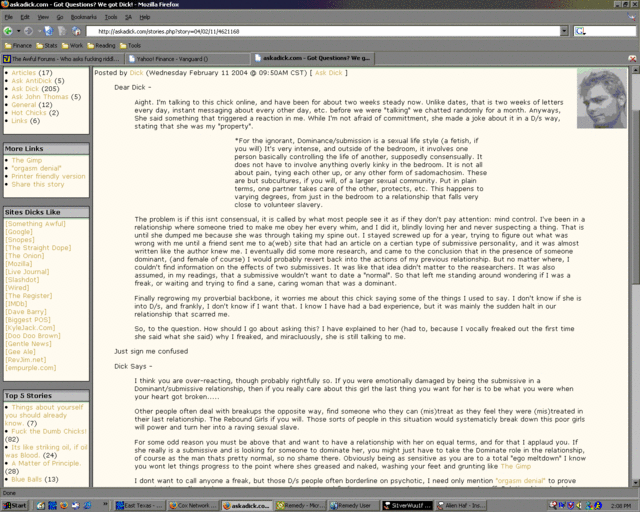Image resolution: width=640 pixels, height=512 pixels.
Task: Open the Forward history dropdown arrow
Action: pos(39,31)
